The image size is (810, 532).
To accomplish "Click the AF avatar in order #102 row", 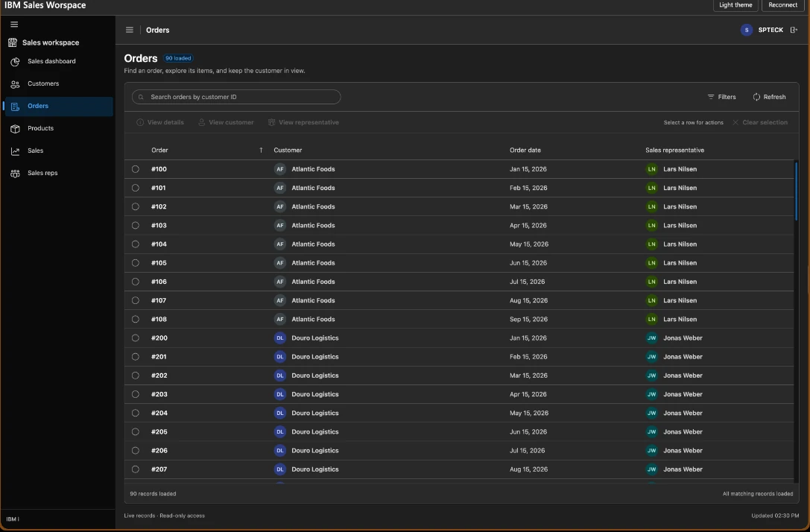I will coord(280,206).
